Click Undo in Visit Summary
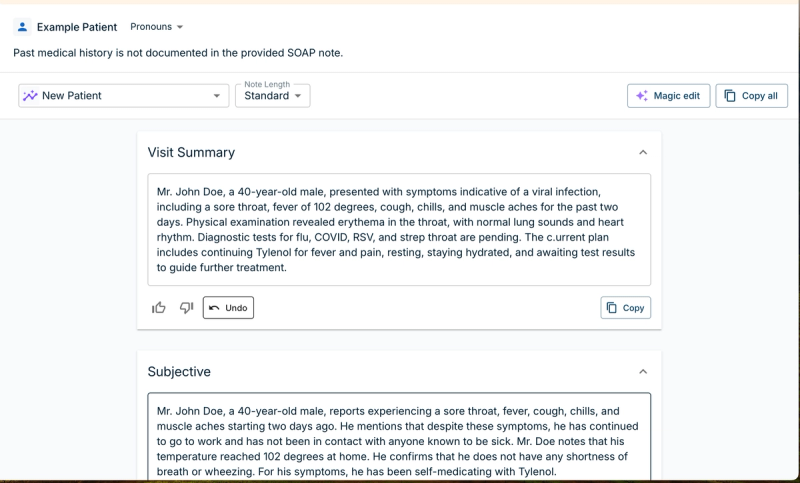 (x=228, y=308)
